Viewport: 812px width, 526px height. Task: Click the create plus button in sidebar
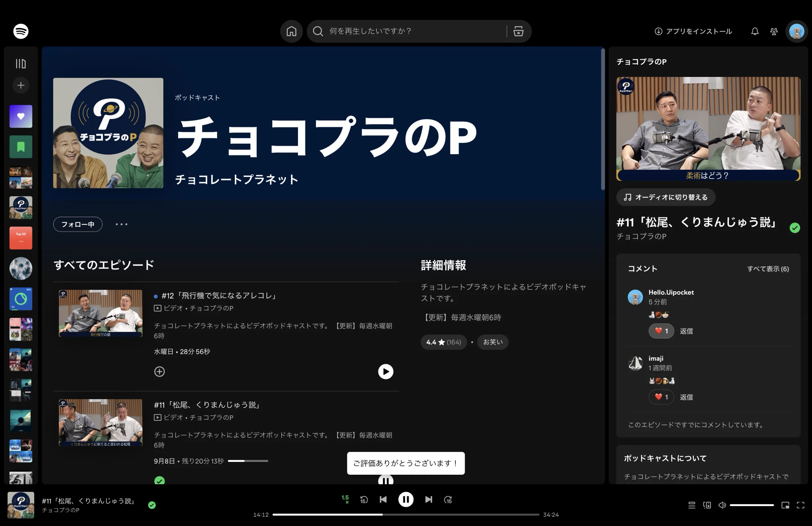coord(21,85)
